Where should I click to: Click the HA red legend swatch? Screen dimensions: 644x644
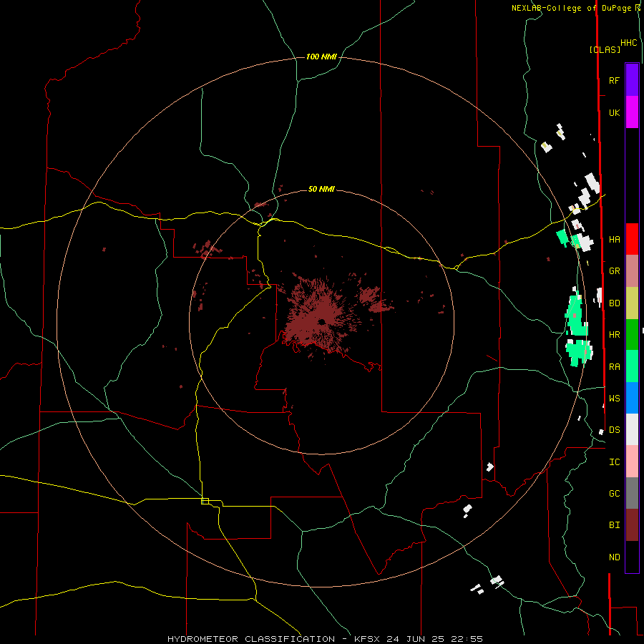tap(632, 239)
